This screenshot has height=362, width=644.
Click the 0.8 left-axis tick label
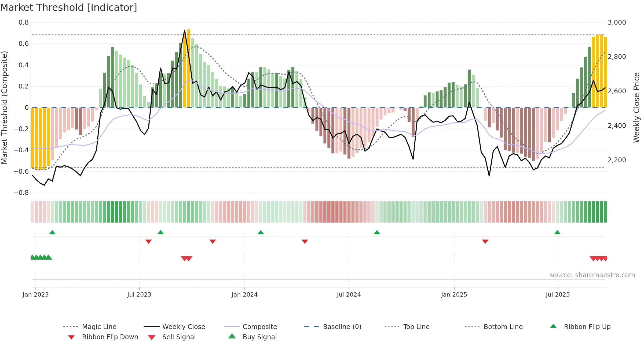(x=24, y=22)
